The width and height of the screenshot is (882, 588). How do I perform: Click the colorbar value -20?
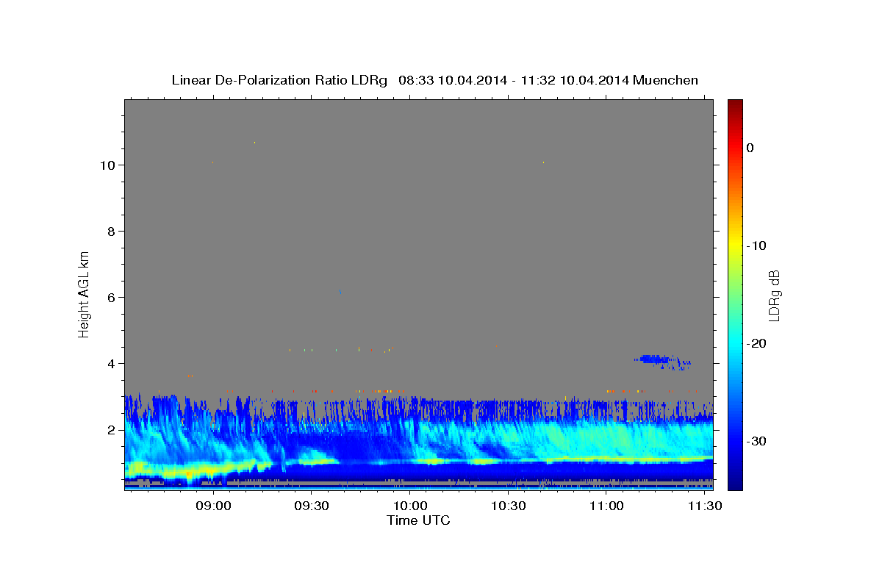pos(757,343)
